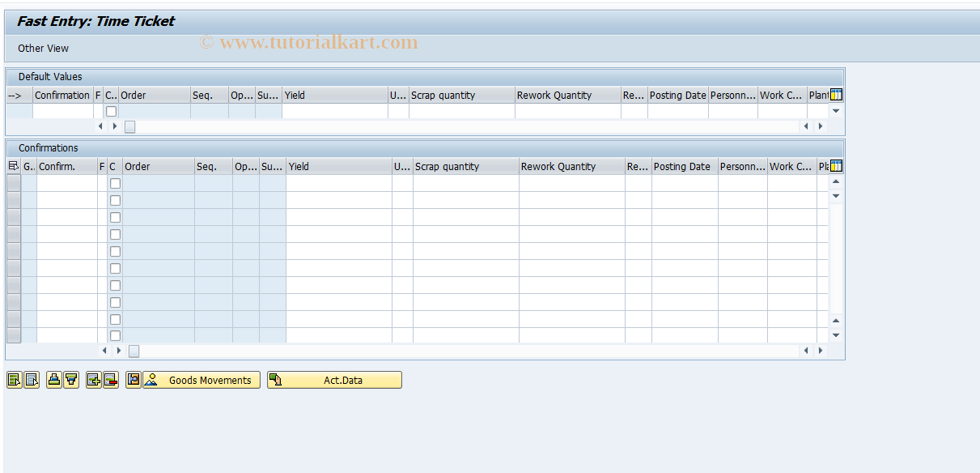Viewport: 980px width, 473px height.
Task: Delete row using the red minus icon
Action: click(x=111, y=380)
